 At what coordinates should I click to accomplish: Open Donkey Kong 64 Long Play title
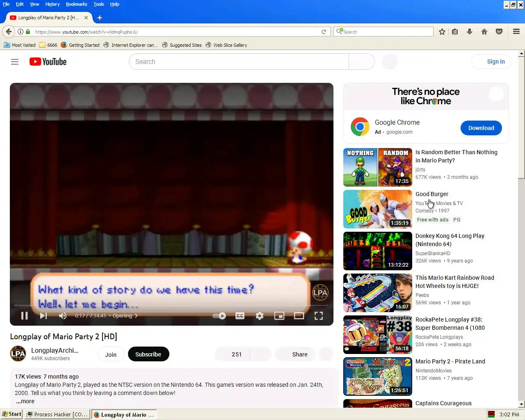point(450,240)
